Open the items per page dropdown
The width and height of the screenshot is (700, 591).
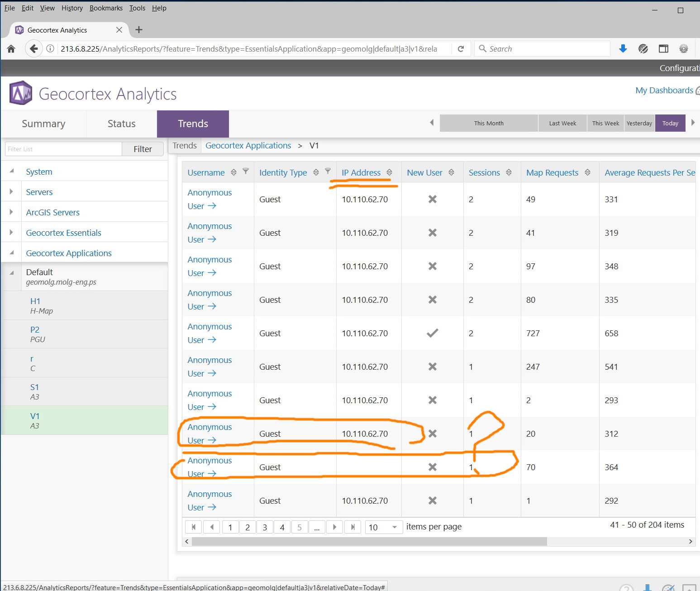(384, 527)
